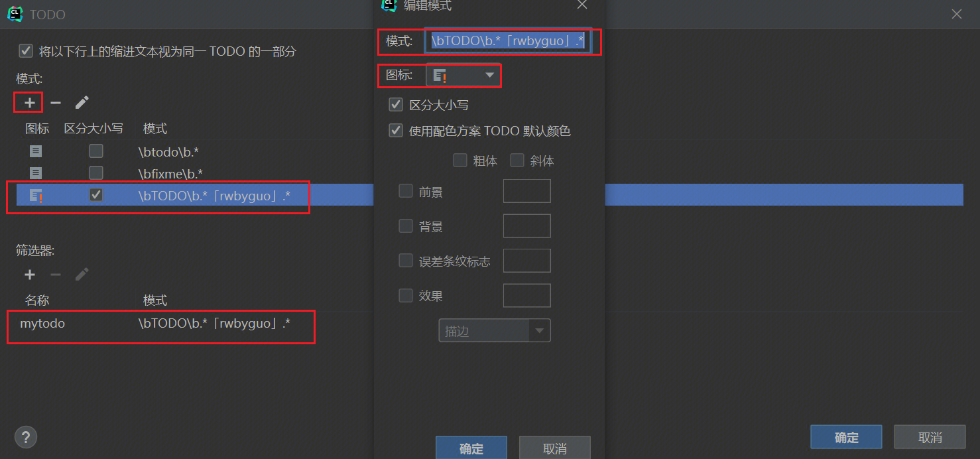
Task: Uncheck 使用配色方案 TODO 默认颜色 option
Action: 396,131
